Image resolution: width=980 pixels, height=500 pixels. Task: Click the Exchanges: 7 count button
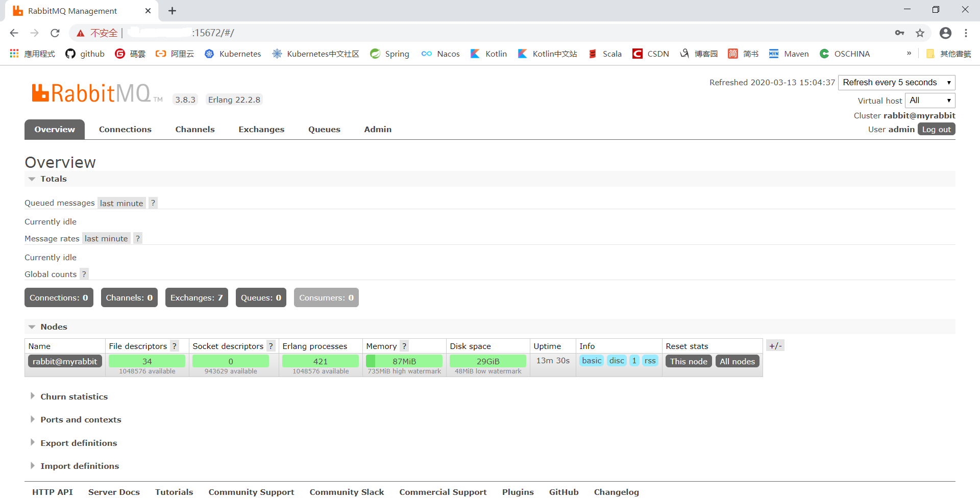point(197,297)
